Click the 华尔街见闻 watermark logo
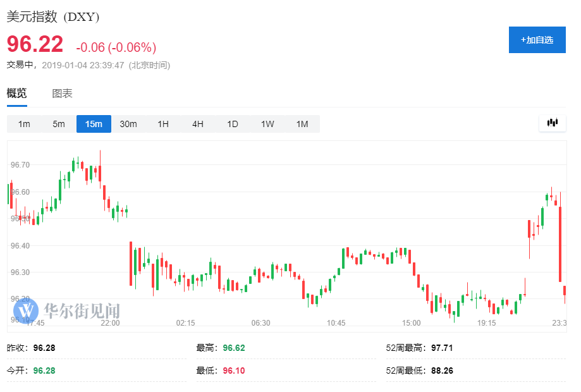 coord(66,310)
